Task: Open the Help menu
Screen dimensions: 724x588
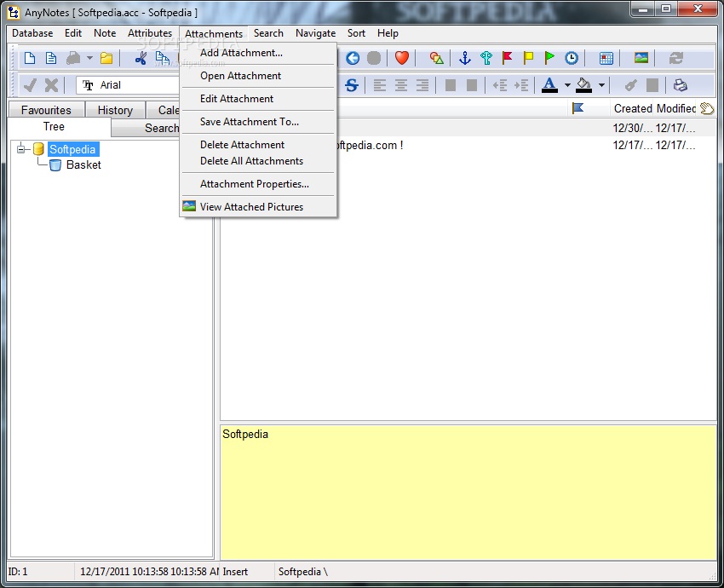Action: [388, 33]
